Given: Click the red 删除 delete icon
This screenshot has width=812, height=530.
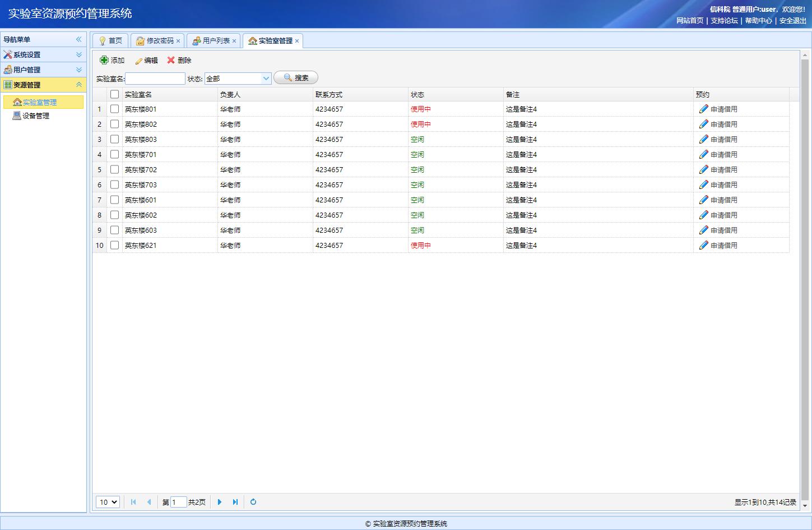Looking at the screenshot, I should [171, 60].
